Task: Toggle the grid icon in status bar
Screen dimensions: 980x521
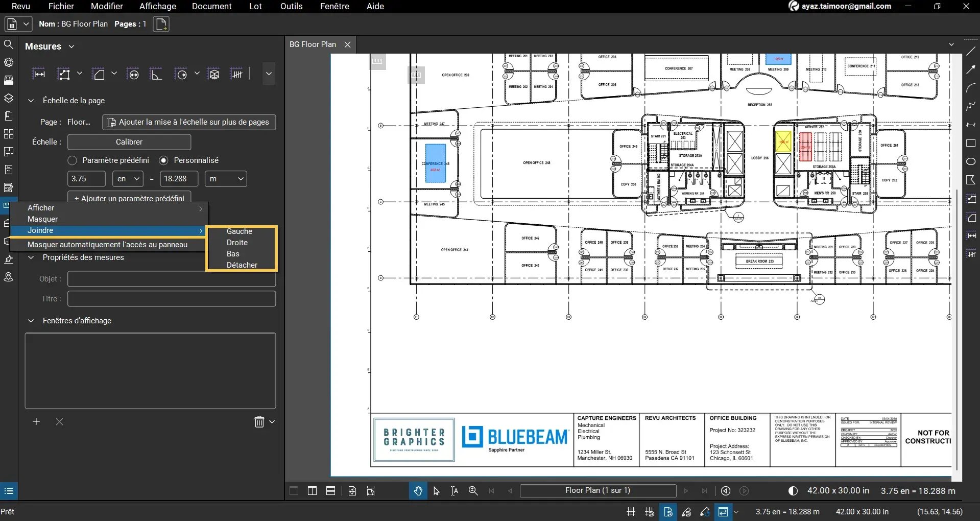Action: (630, 511)
